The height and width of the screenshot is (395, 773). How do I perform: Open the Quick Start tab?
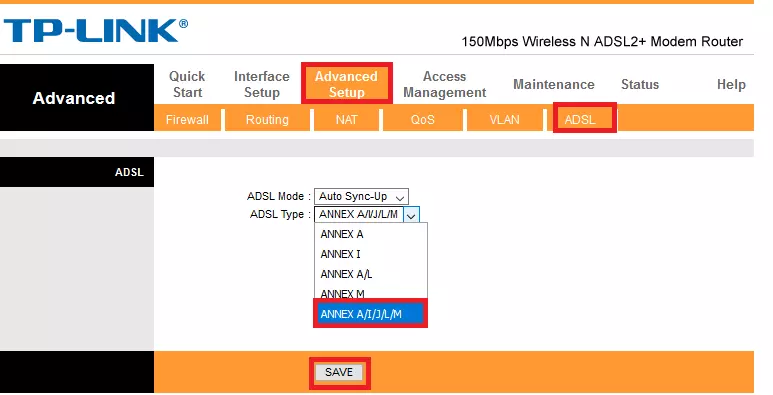click(x=187, y=84)
